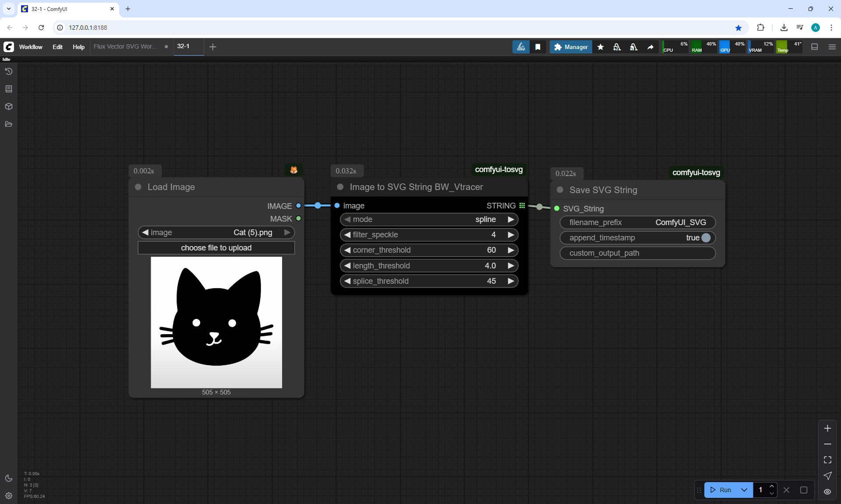841x504 pixels.
Task: Click the custom_output_path input field
Action: coord(637,253)
